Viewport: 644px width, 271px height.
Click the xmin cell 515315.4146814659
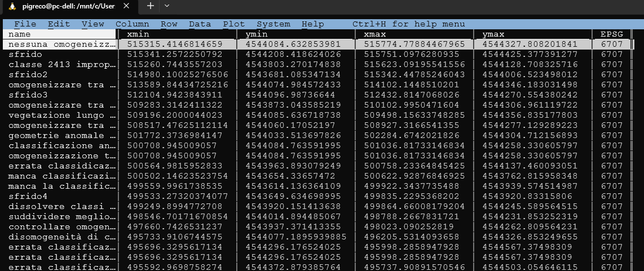(175, 44)
